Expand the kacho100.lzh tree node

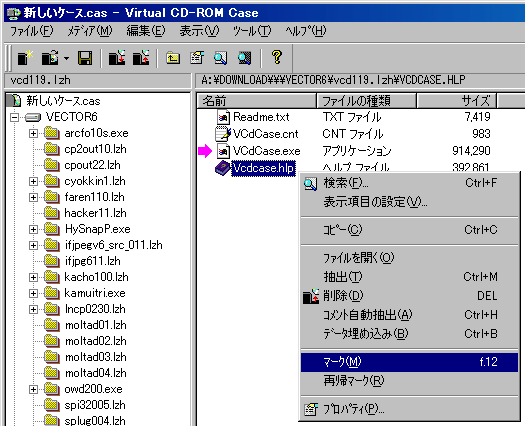pos(33,277)
